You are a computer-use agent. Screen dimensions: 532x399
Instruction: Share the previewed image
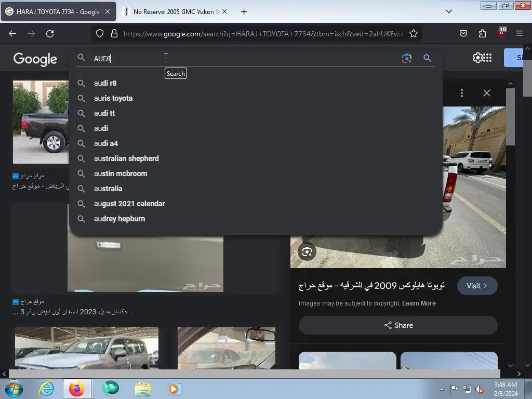point(398,325)
